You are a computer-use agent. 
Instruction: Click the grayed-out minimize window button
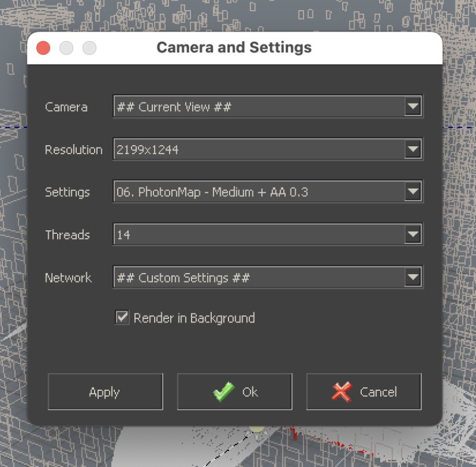pos(66,48)
